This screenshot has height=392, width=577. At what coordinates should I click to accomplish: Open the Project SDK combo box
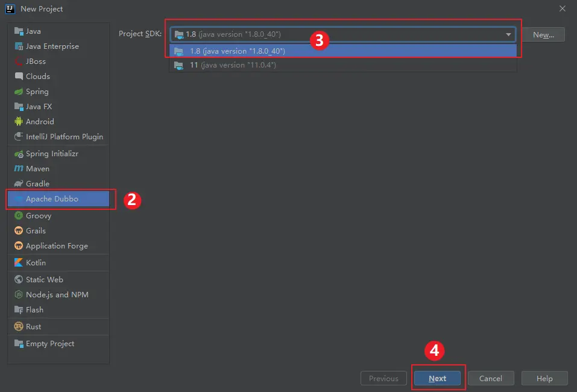[342, 34]
